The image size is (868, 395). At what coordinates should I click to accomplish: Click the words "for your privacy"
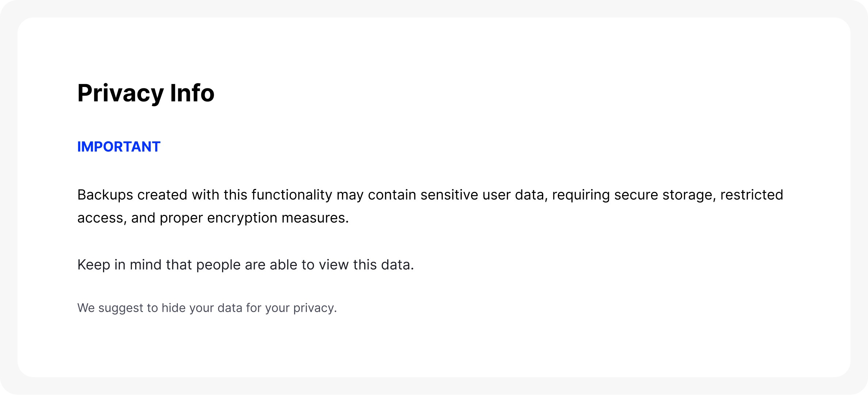(x=291, y=308)
